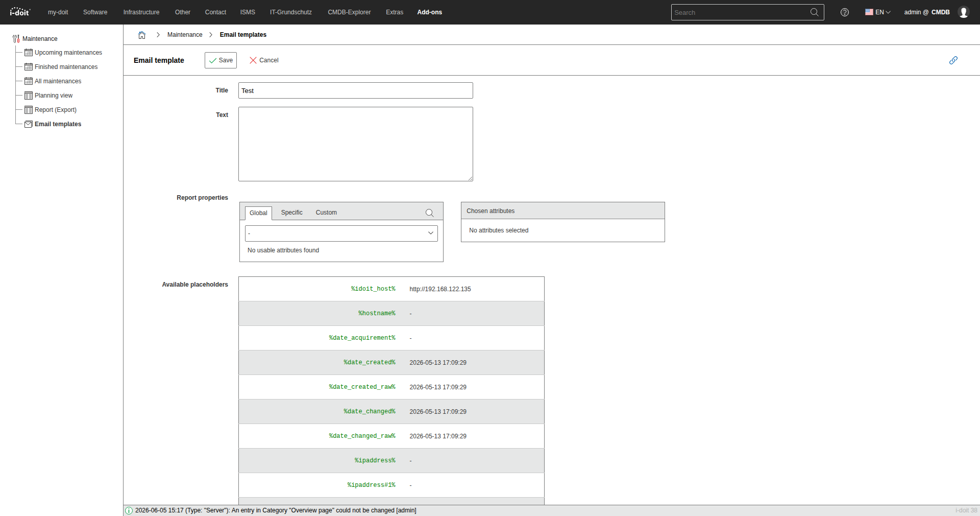Viewport: 980px width, 516px height.
Task: Cancel editing the email template
Action: point(264,60)
